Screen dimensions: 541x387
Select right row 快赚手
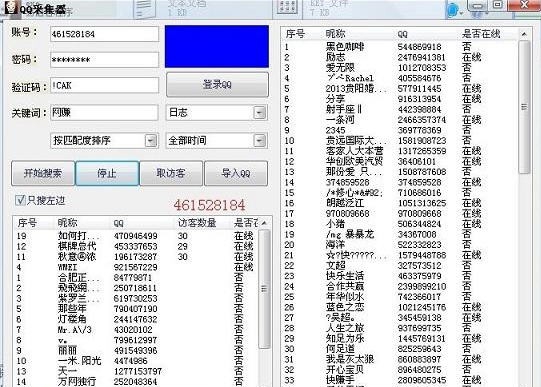[400, 380]
